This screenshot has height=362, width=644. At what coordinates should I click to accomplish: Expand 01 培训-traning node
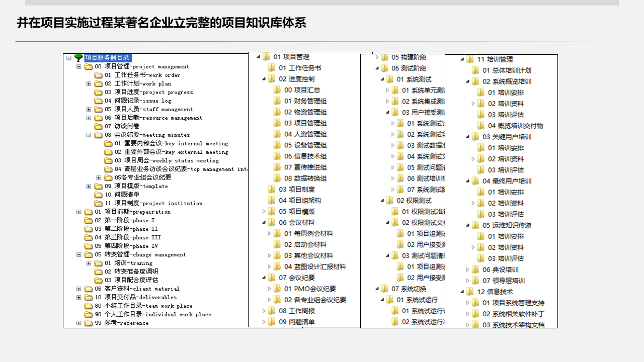point(89,263)
